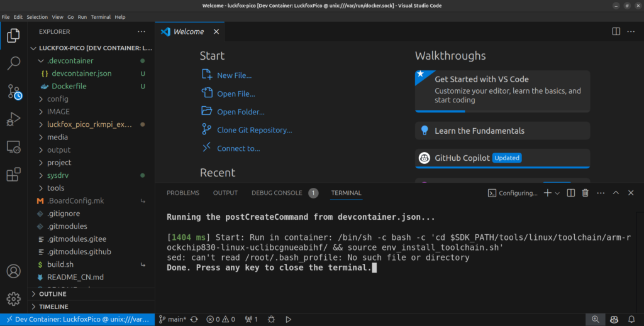Open the Extensions view icon
The image size is (644, 326).
pos(13,174)
